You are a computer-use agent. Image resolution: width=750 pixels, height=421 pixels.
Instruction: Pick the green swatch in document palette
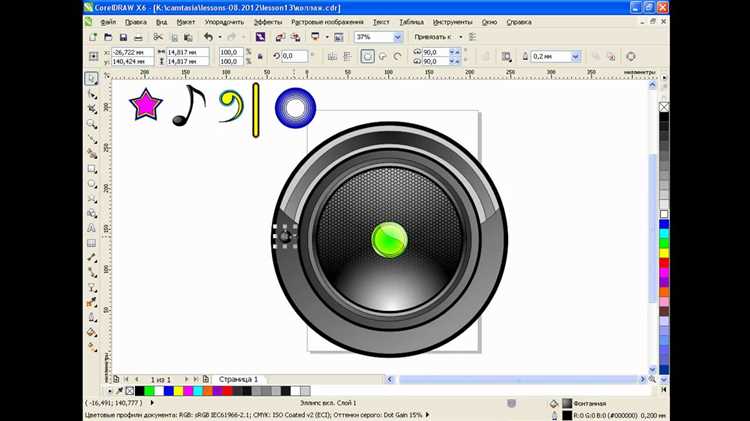click(x=149, y=391)
